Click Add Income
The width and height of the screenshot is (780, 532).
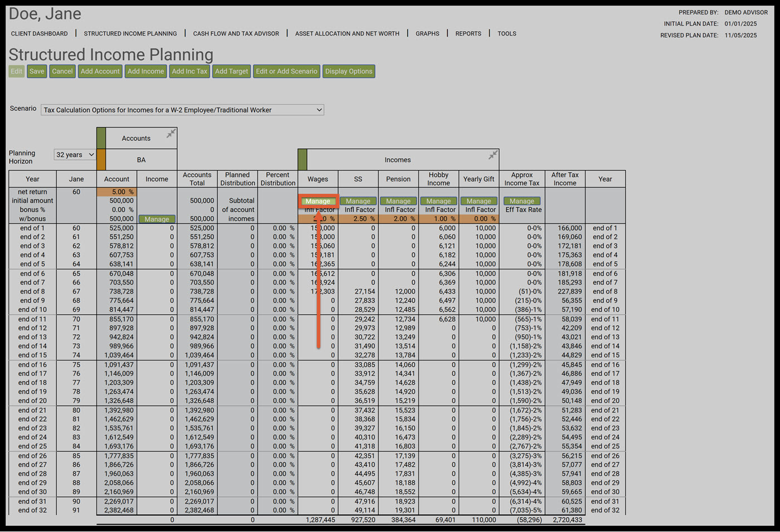click(x=146, y=71)
